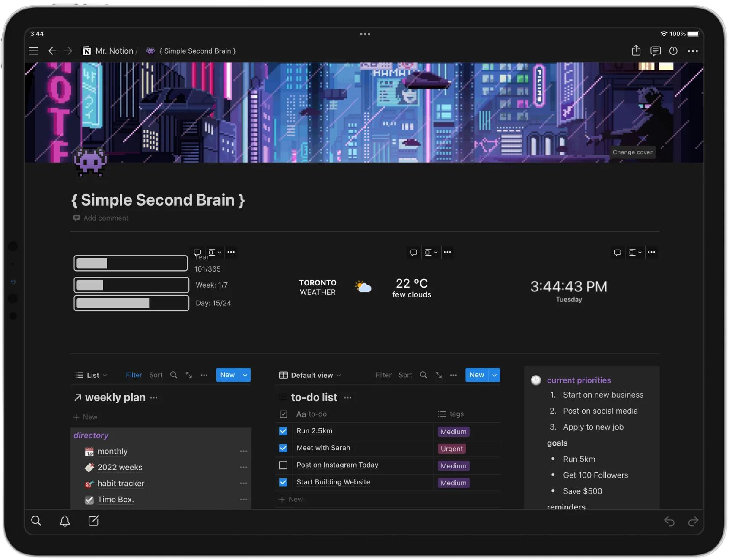Open notifications bell icon
The width and height of the screenshot is (729, 560).
coord(65,521)
